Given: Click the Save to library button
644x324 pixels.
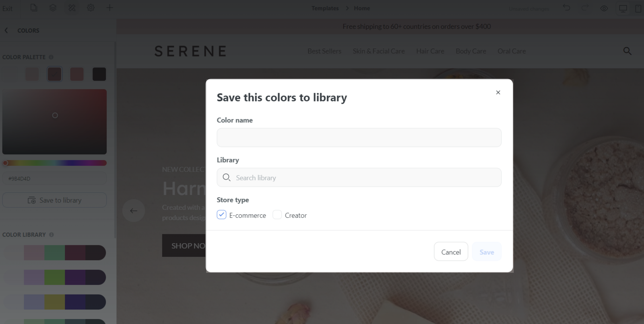Looking at the screenshot, I should (x=54, y=200).
